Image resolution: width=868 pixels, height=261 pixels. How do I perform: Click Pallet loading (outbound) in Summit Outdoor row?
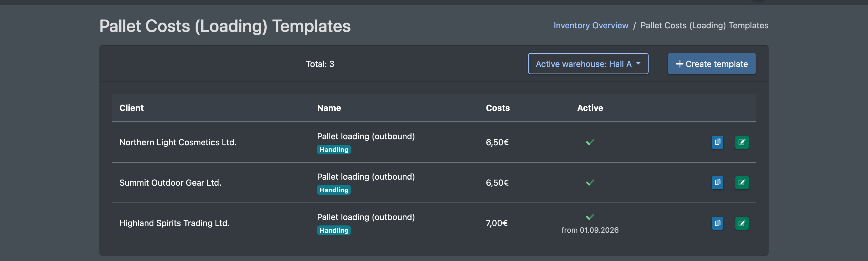pos(366,177)
